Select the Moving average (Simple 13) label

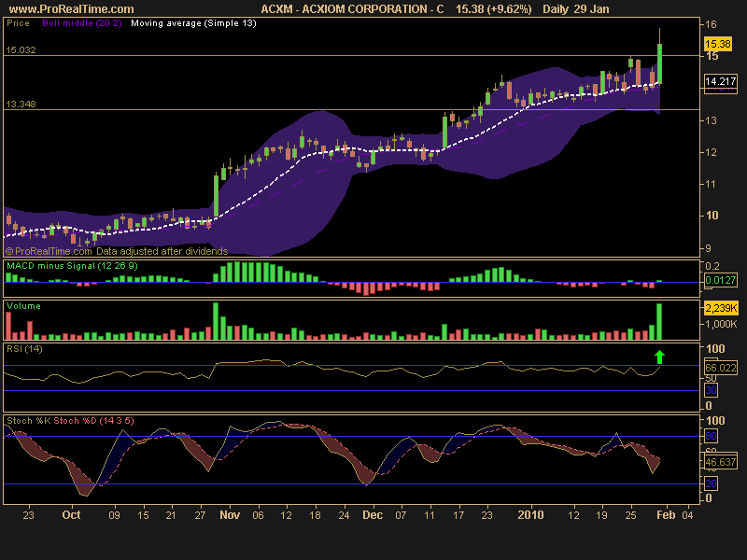(x=193, y=23)
